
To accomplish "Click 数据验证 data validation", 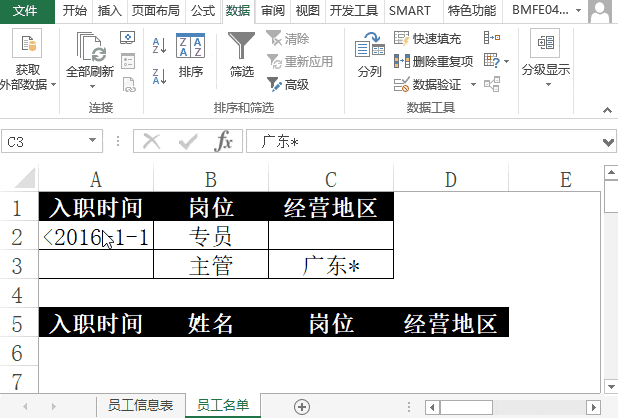I will tap(427, 84).
